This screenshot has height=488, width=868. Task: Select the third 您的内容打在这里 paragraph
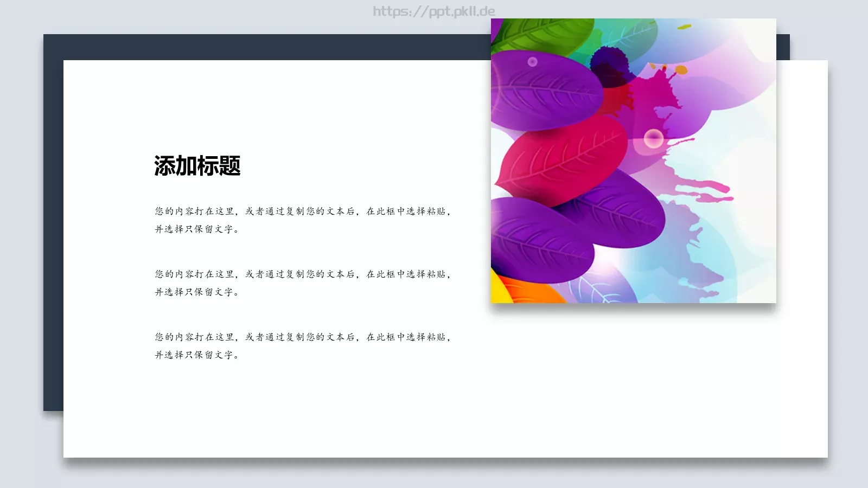click(x=303, y=346)
